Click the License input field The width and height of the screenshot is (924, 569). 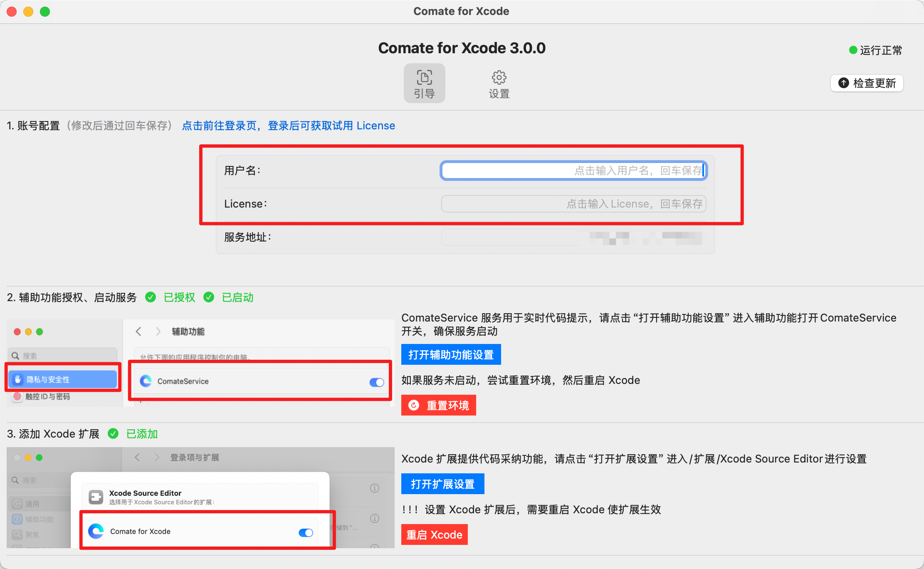tap(574, 204)
